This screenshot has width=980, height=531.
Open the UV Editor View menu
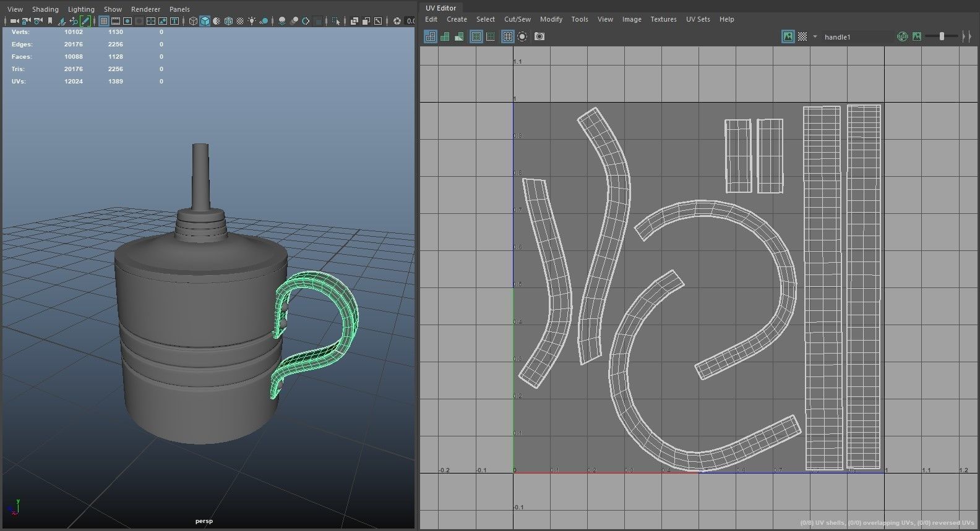pos(604,19)
